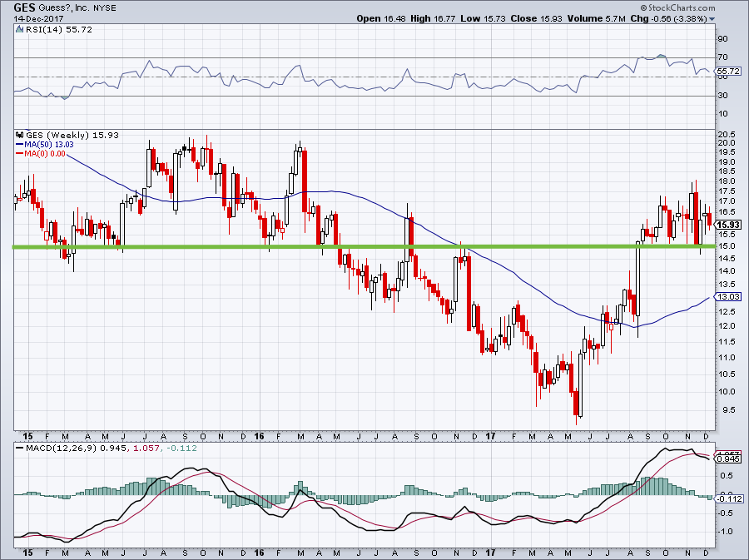This screenshot has height=560, width=749.
Task: Click the 'Guess?, Inc. NYSE' company name
Action: tap(77, 8)
